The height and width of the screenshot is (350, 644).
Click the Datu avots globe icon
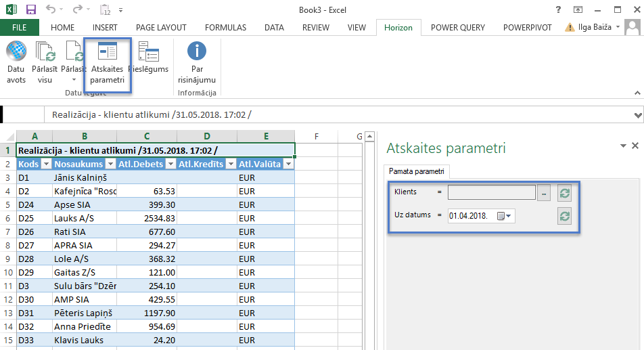16,52
